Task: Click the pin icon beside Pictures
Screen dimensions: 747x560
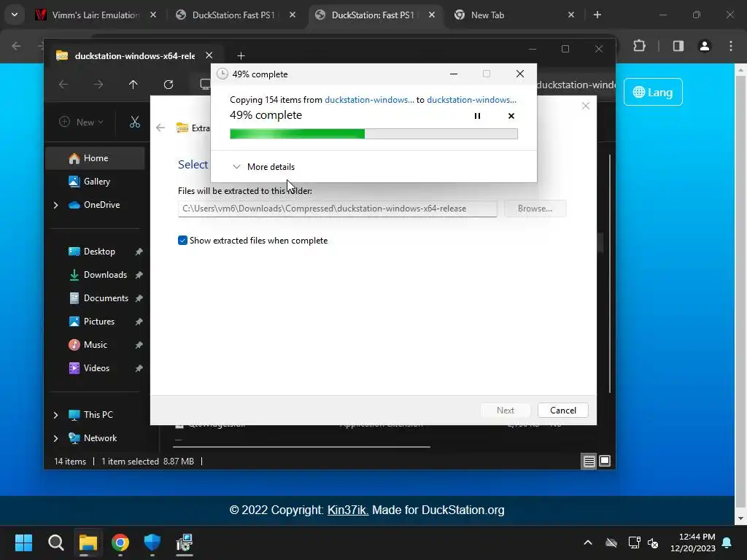Action: (139, 322)
